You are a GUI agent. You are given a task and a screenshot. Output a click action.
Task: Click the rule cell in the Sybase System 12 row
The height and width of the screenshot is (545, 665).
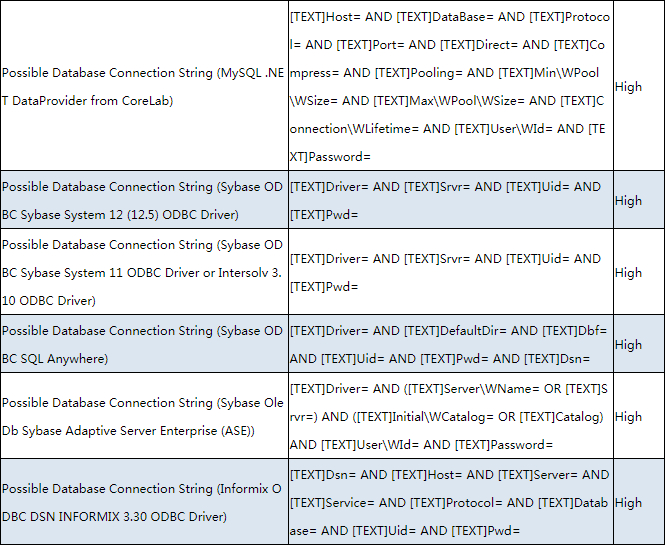pos(451,200)
